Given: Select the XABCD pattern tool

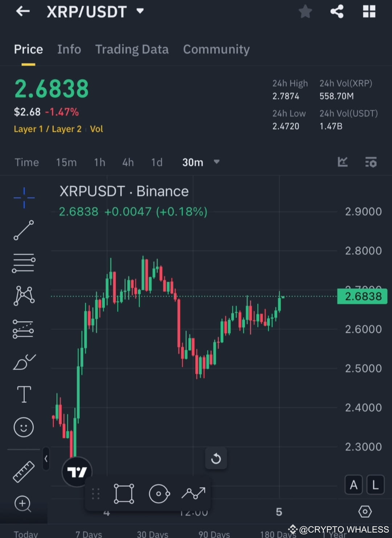Looking at the screenshot, I should pos(24,296).
